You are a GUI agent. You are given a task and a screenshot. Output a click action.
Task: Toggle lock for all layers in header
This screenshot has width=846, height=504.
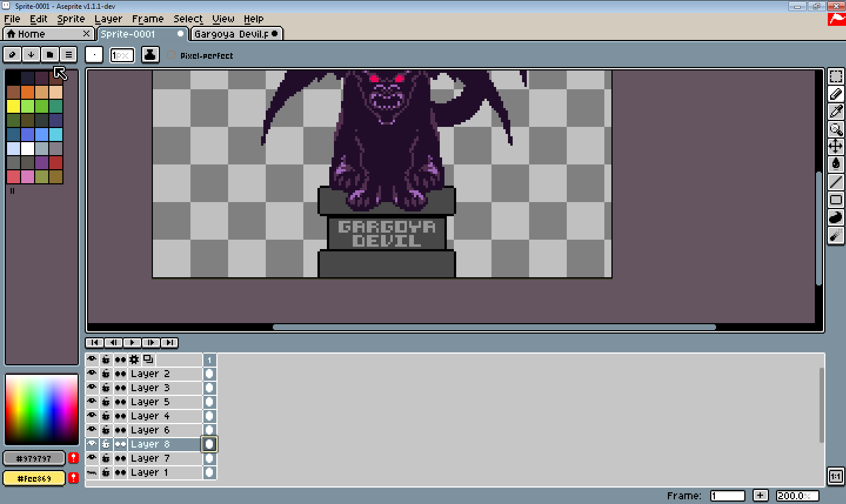(106, 359)
